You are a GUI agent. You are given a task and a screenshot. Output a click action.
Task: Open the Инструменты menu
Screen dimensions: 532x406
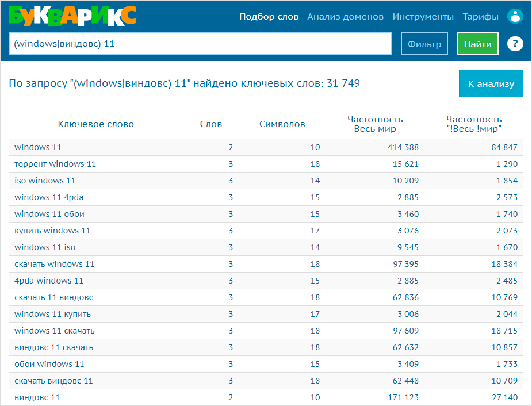pyautogui.click(x=423, y=16)
